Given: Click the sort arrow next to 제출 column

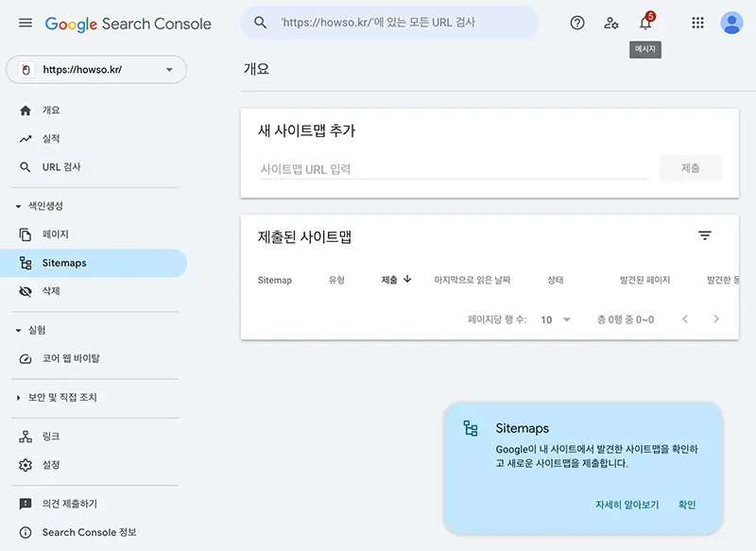Looking at the screenshot, I should [x=407, y=279].
